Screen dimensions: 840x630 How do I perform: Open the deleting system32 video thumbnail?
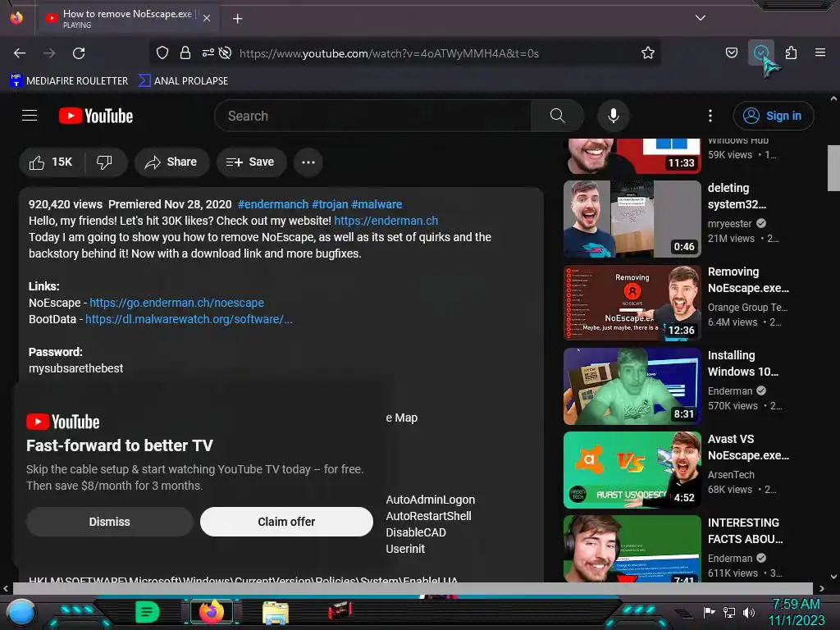(632, 218)
